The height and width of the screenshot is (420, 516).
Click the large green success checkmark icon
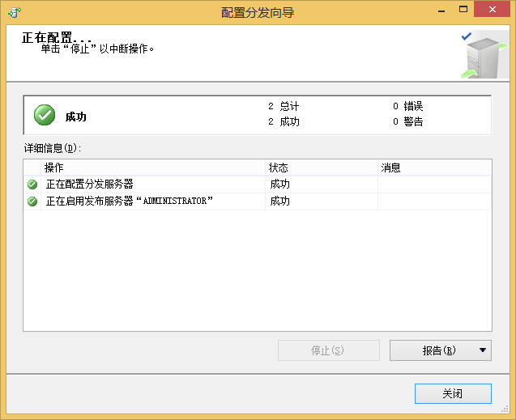click(x=45, y=115)
